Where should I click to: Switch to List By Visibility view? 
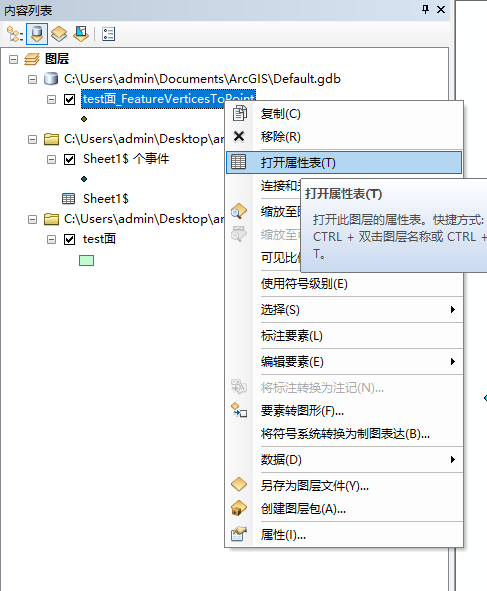[59, 34]
